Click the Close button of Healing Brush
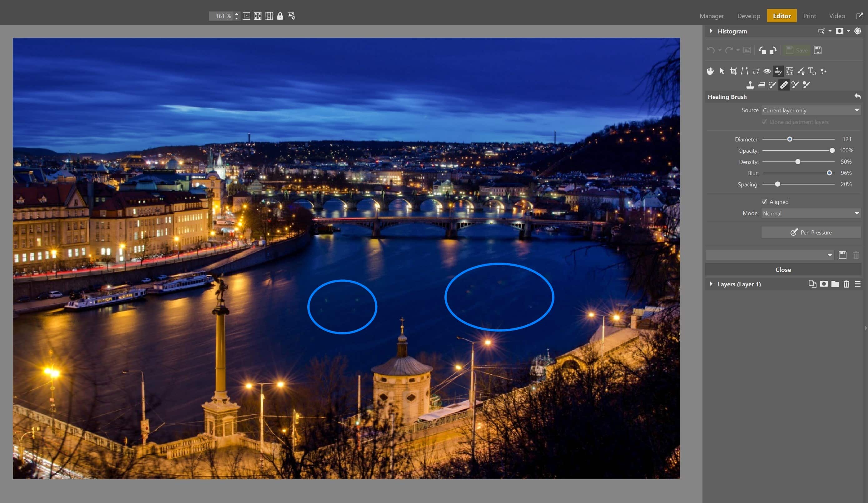 point(783,269)
